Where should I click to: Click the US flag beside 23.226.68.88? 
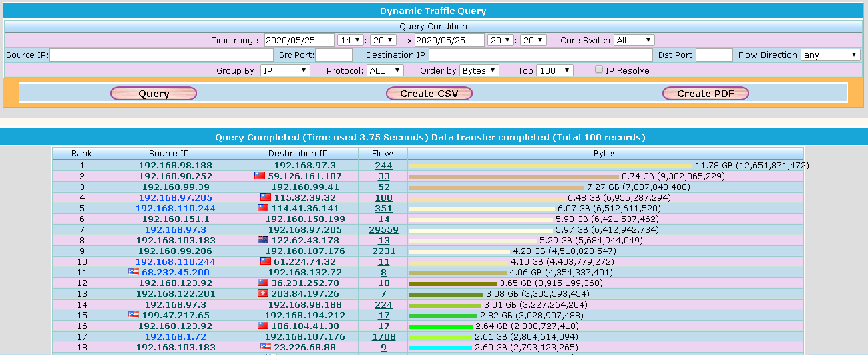coord(266,347)
